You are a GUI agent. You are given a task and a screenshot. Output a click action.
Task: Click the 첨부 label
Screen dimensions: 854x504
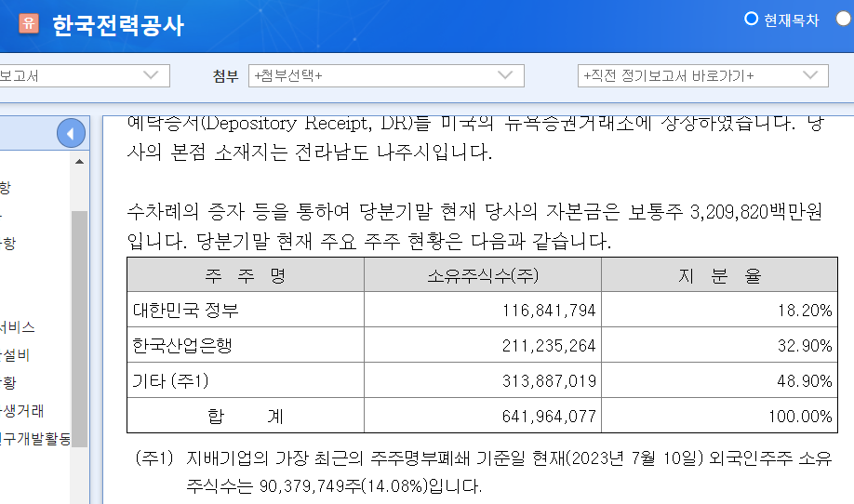225,76
